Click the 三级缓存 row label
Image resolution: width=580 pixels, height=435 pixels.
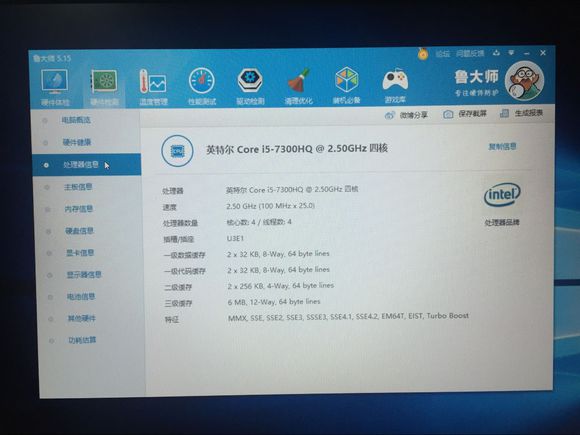pyautogui.click(x=178, y=304)
